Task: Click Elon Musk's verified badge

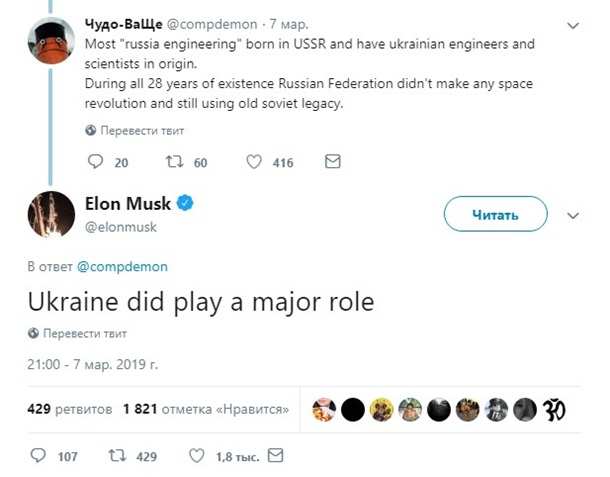Action: (186, 204)
